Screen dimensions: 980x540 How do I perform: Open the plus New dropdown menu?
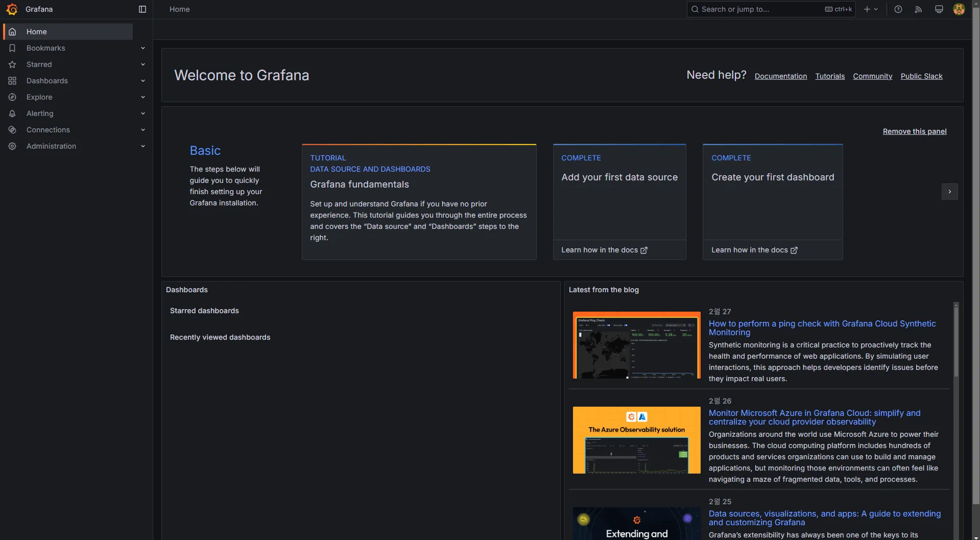pos(871,9)
